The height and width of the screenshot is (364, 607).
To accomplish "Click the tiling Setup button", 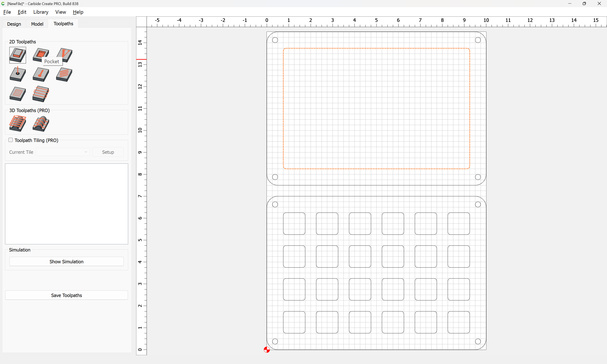I will [x=108, y=152].
